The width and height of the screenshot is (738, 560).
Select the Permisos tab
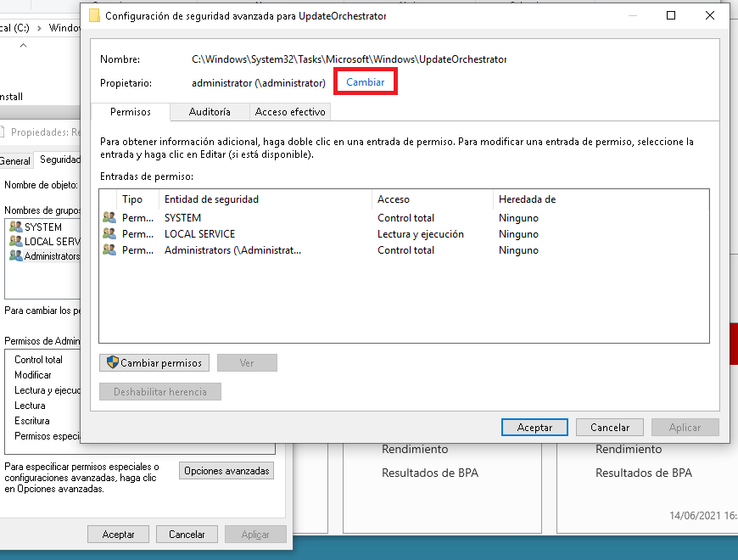(x=131, y=112)
